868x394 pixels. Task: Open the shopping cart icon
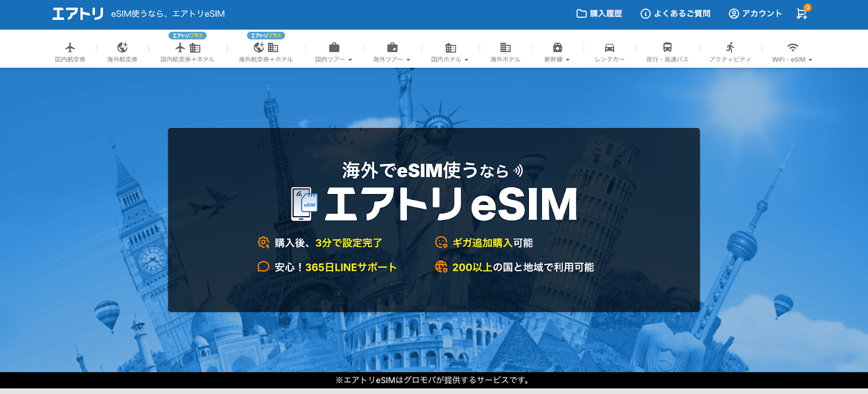tap(801, 14)
